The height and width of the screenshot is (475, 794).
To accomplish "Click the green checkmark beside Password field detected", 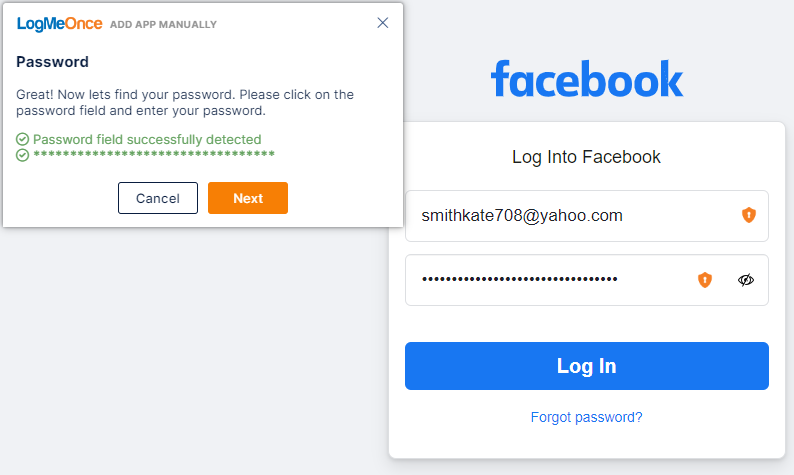I will tap(22, 139).
